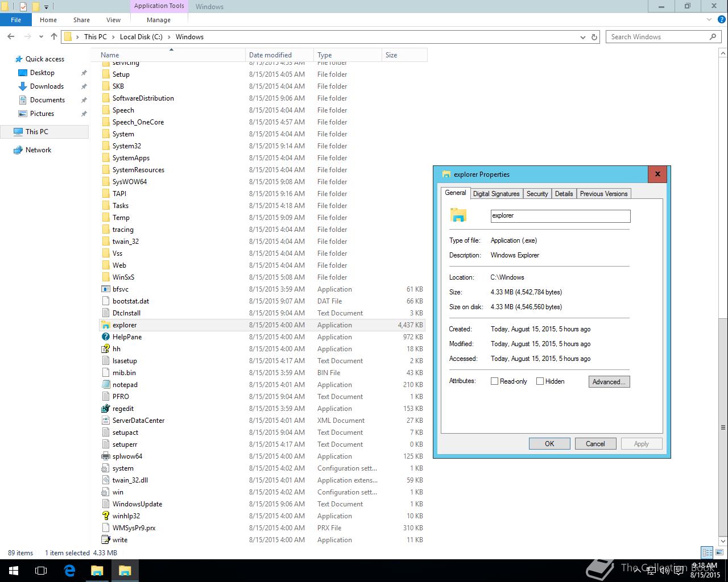Open the View ribbon tab
728x582 pixels.
pos(113,20)
